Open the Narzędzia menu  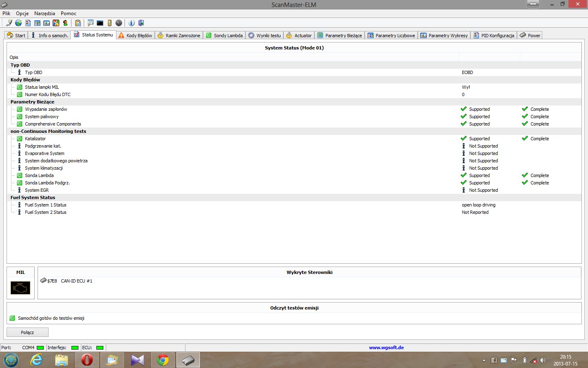point(45,13)
